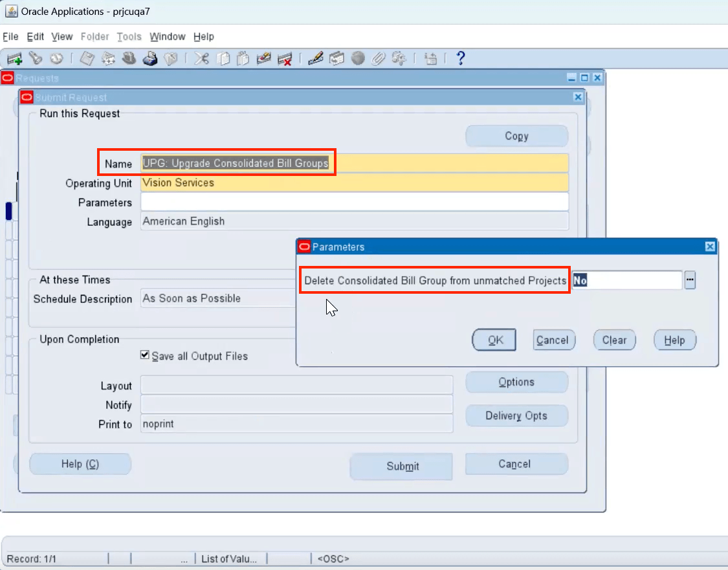The height and width of the screenshot is (570, 728).
Task: Open the View menu
Action: (61, 37)
